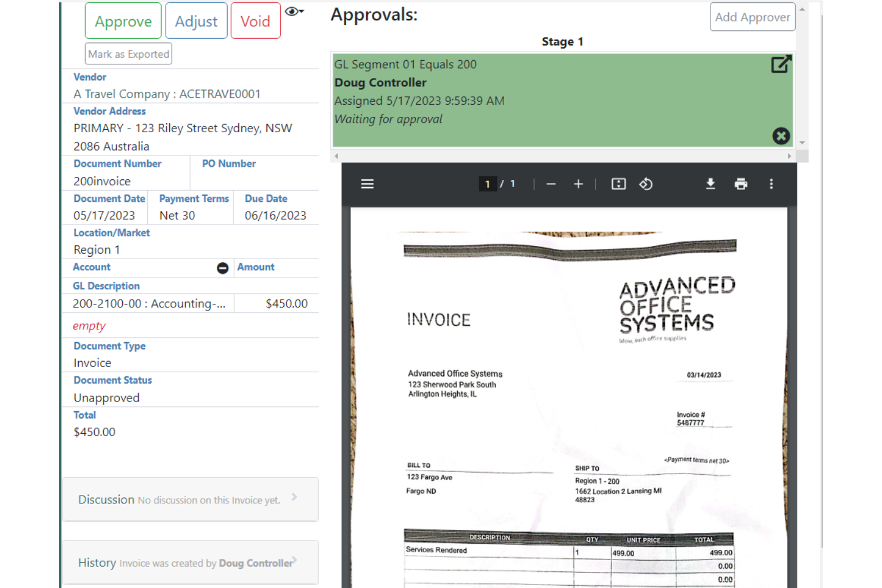Viewport: 882px width, 588px height.
Task: Open the eye visibility dropdown
Action: click(294, 11)
